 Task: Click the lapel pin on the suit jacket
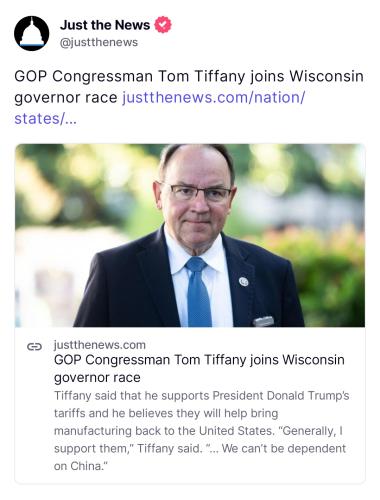(x=244, y=282)
